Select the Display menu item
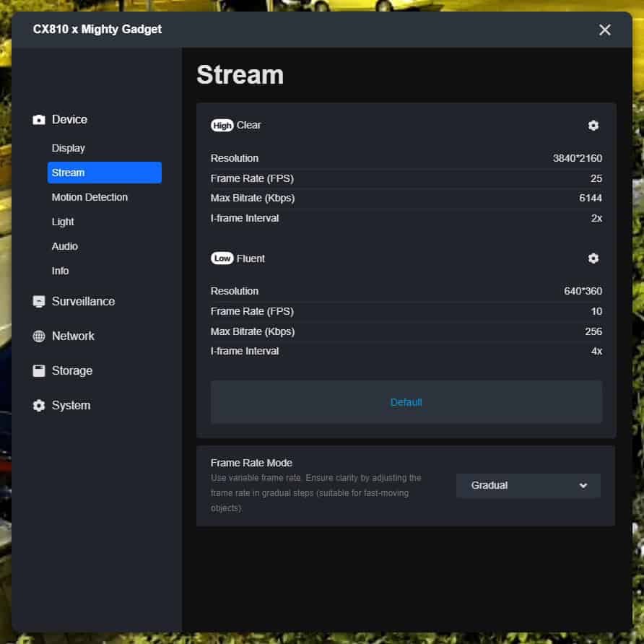Image resolution: width=644 pixels, height=644 pixels. [x=69, y=148]
